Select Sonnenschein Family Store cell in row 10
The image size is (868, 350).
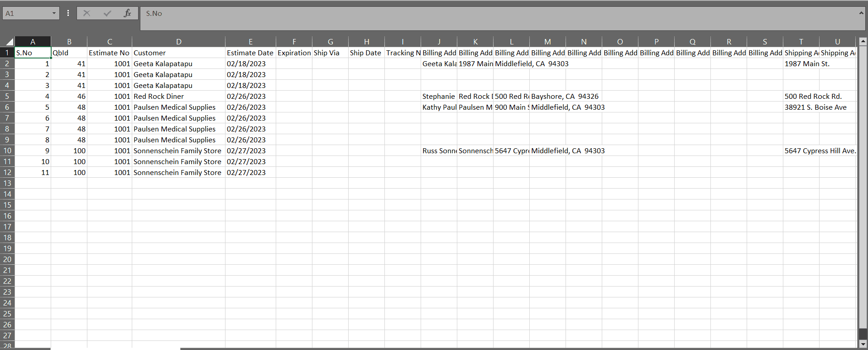point(178,151)
